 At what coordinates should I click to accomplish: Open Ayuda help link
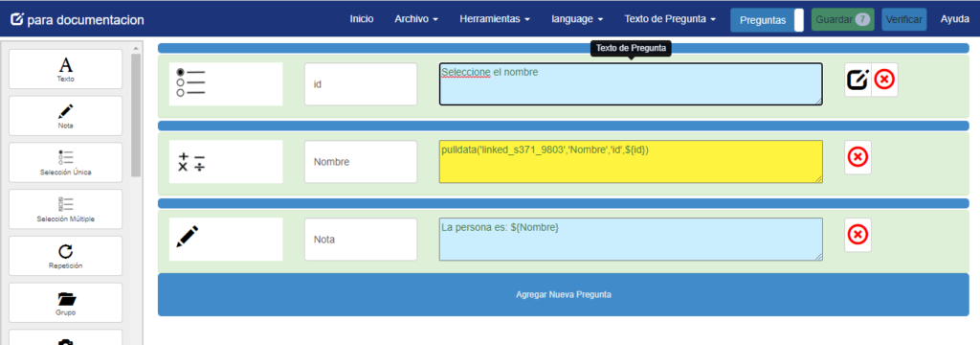click(x=955, y=19)
